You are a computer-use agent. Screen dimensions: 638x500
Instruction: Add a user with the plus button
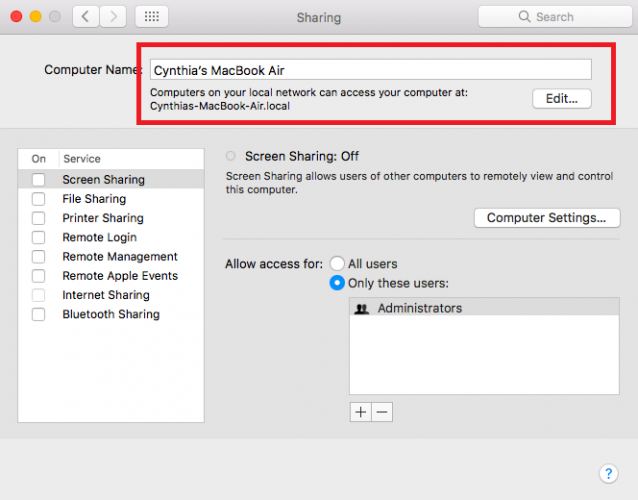pos(361,412)
